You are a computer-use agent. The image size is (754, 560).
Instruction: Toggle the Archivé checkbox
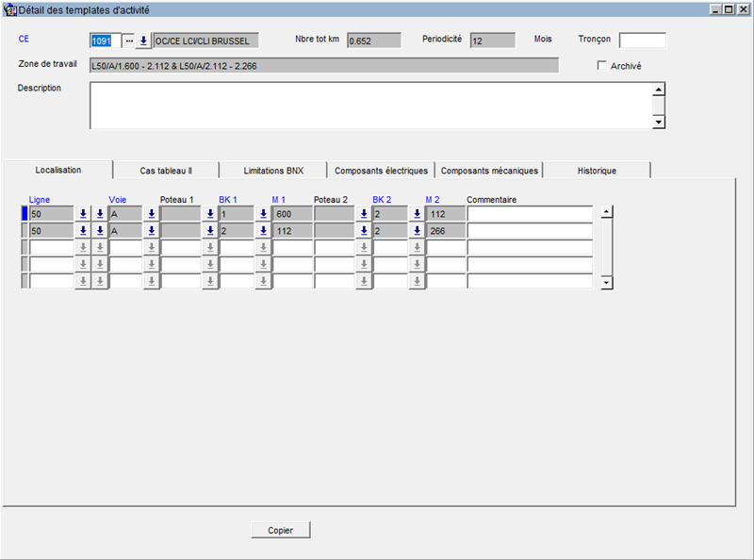click(601, 65)
